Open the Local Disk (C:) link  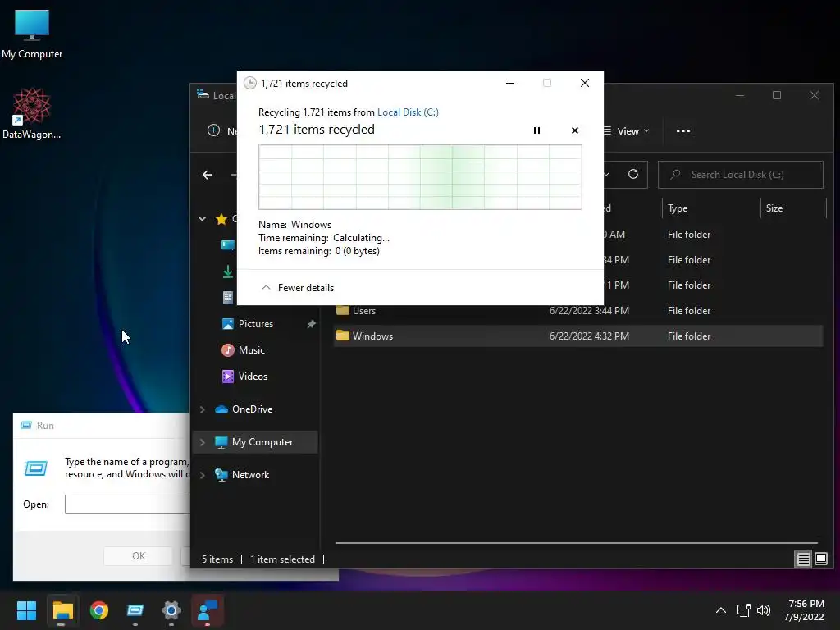[x=408, y=112]
